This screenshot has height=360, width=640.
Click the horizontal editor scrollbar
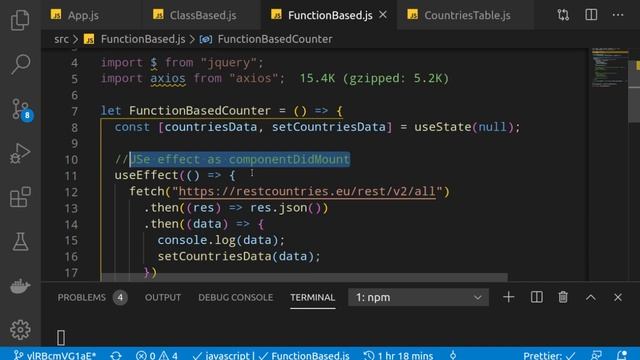pyautogui.click(x=304, y=277)
